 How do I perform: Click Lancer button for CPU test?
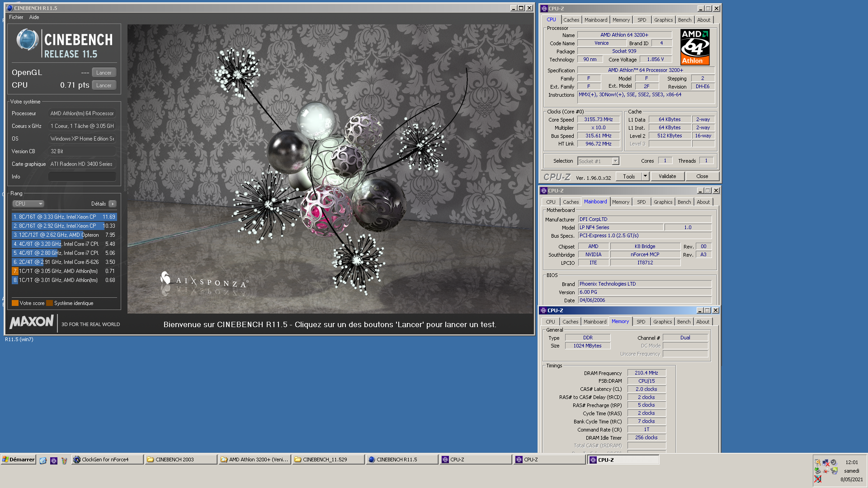coord(104,85)
